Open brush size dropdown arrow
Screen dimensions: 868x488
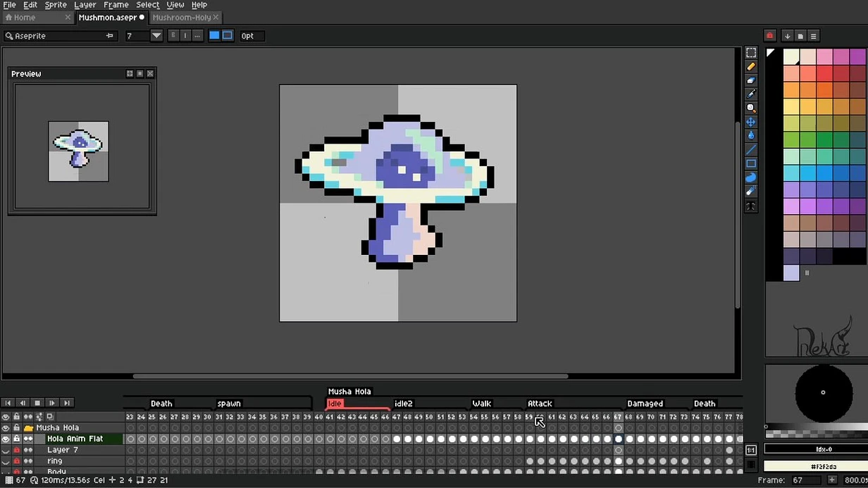(x=156, y=36)
